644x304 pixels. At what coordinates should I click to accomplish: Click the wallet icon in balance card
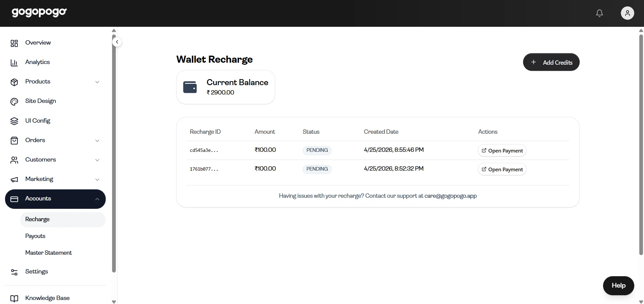(x=190, y=87)
